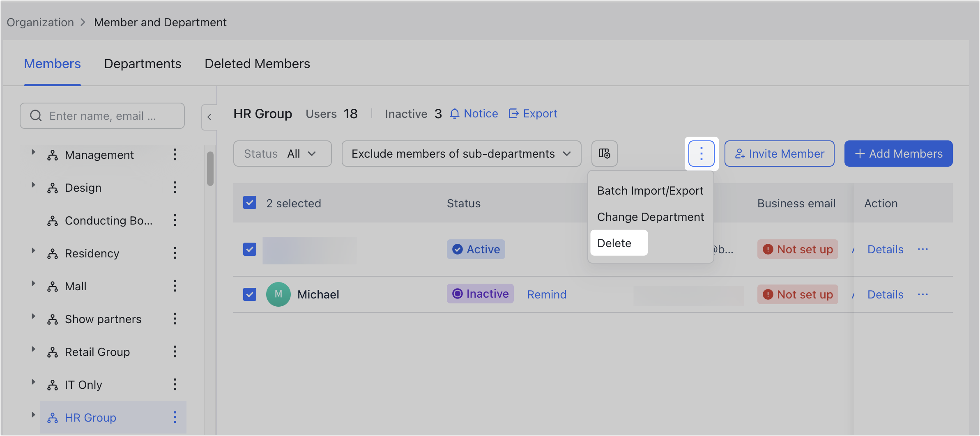Click the Notice bell icon

click(454, 113)
